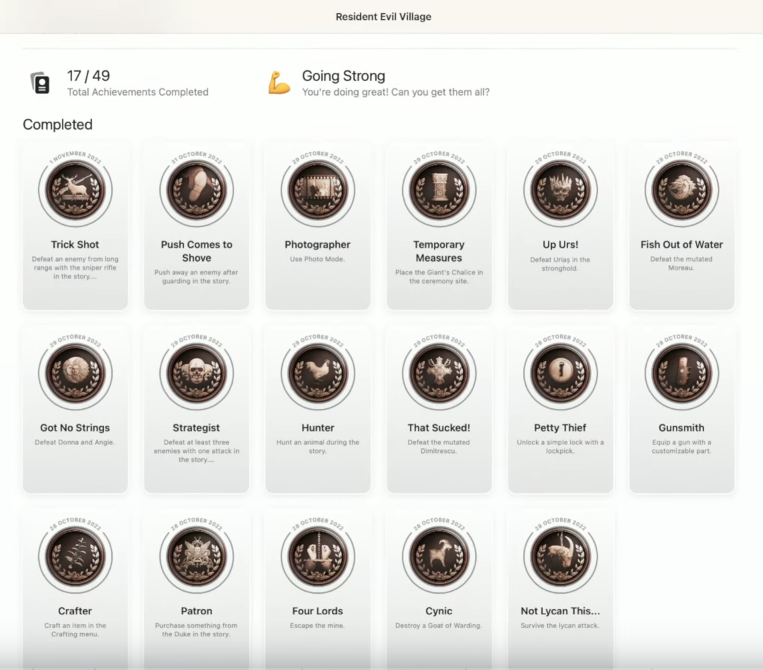This screenshot has height=670, width=763.
Task: Select the Cynic goat badge icon
Action: (439, 556)
